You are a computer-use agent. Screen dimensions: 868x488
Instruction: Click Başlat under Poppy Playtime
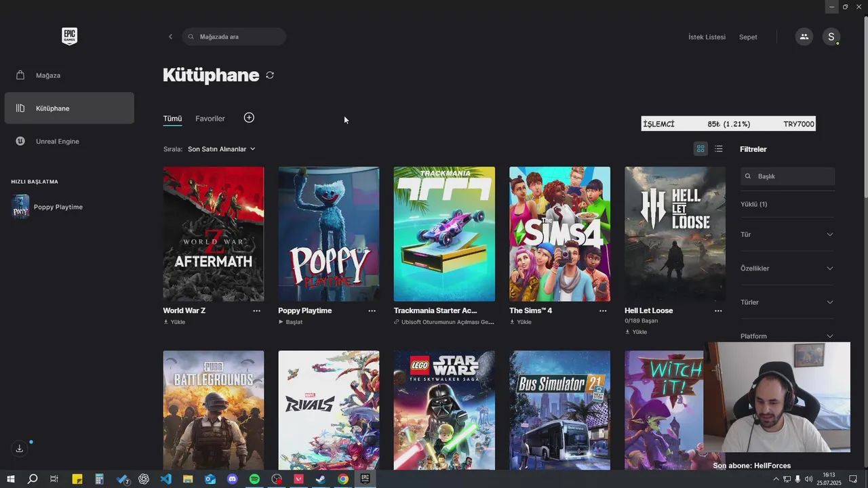pos(290,322)
